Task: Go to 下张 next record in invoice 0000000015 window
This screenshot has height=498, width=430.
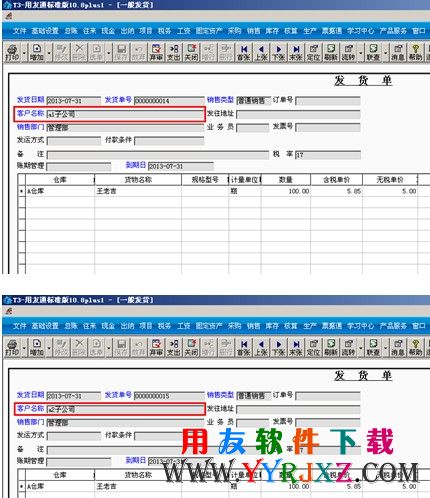Action: pyautogui.click(x=278, y=348)
